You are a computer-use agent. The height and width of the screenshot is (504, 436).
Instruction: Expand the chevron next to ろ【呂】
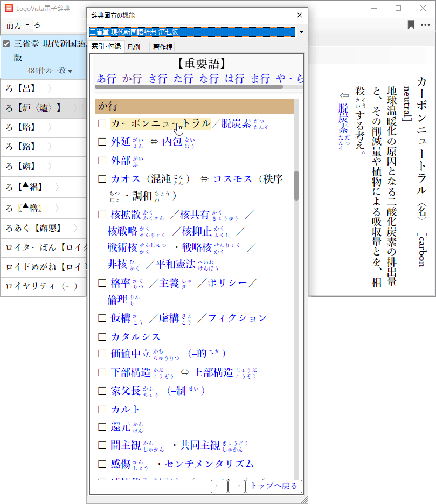(49, 88)
